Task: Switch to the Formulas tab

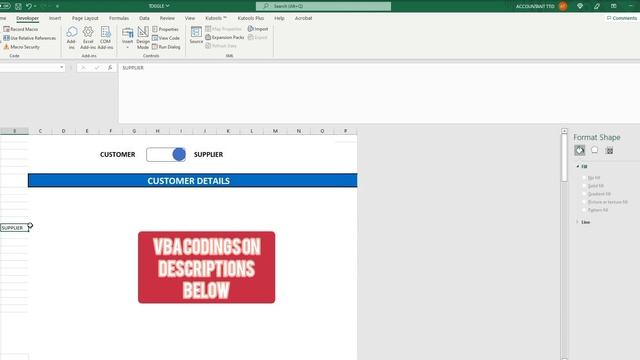Action: click(x=119, y=18)
